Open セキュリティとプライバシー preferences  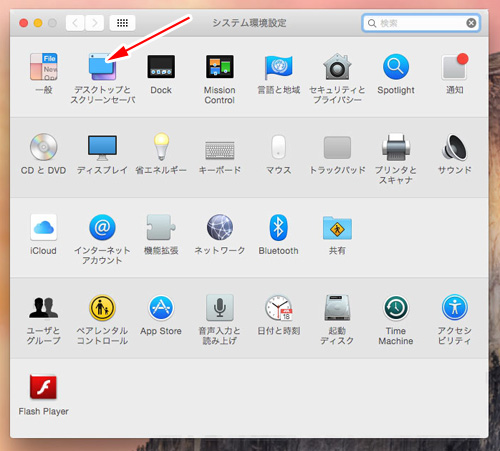click(x=337, y=67)
